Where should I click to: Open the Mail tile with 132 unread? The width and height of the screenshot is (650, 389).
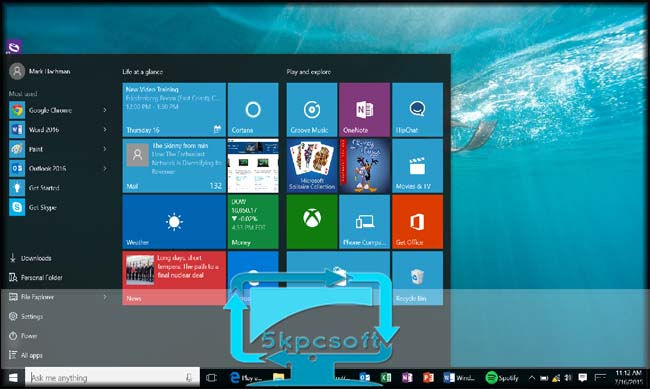click(x=174, y=166)
